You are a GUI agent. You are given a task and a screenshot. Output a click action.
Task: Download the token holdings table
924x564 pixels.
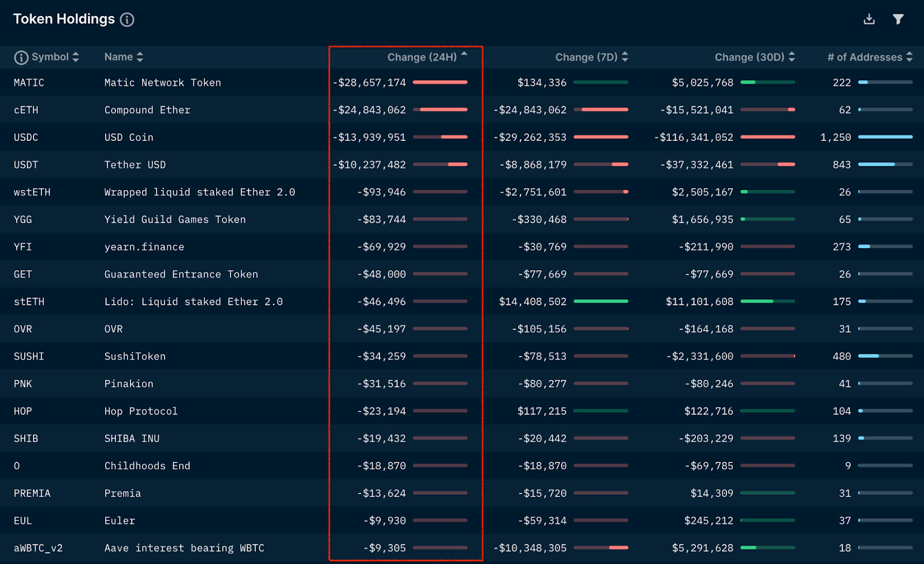coord(869,19)
